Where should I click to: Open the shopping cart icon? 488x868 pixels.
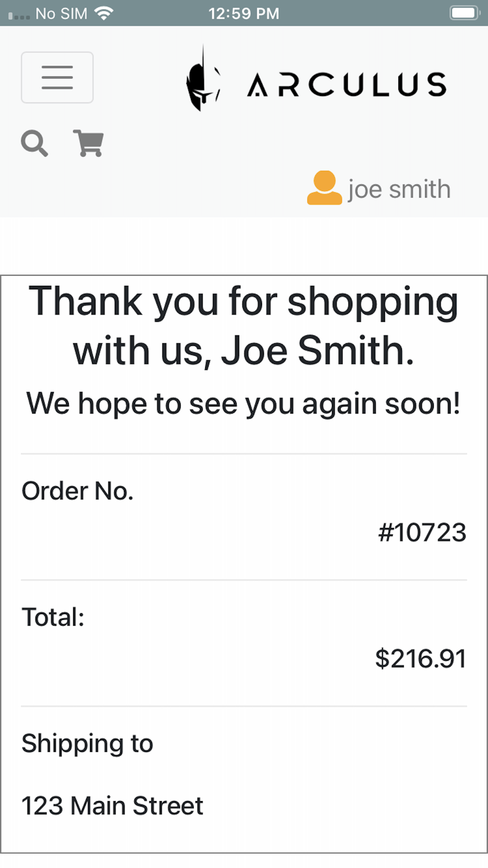point(88,144)
